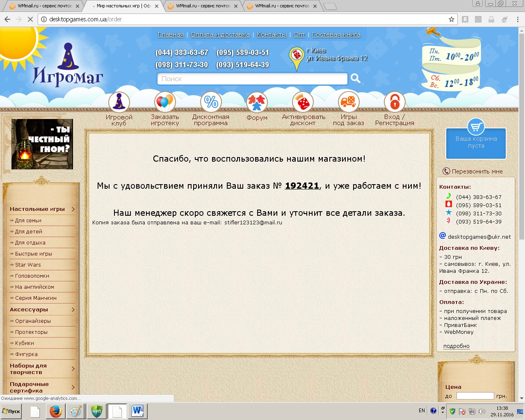Click the Перезвонить мне phone icon
The width and height of the screenshot is (525, 420).
point(446,171)
